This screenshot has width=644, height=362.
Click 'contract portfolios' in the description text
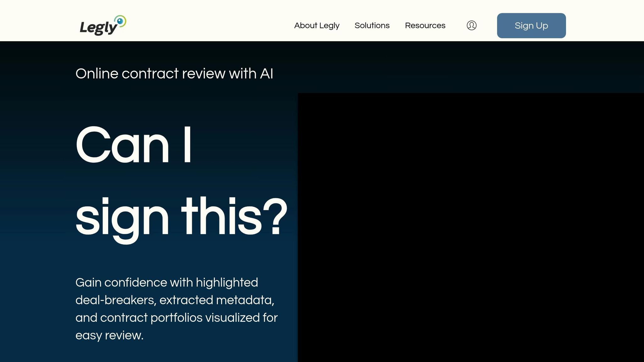pyautogui.click(x=151, y=318)
